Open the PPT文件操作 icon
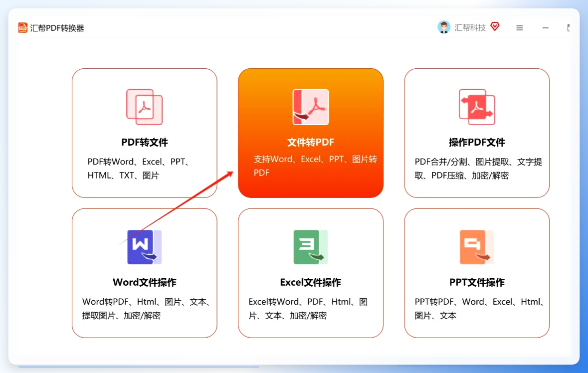 pos(477,247)
